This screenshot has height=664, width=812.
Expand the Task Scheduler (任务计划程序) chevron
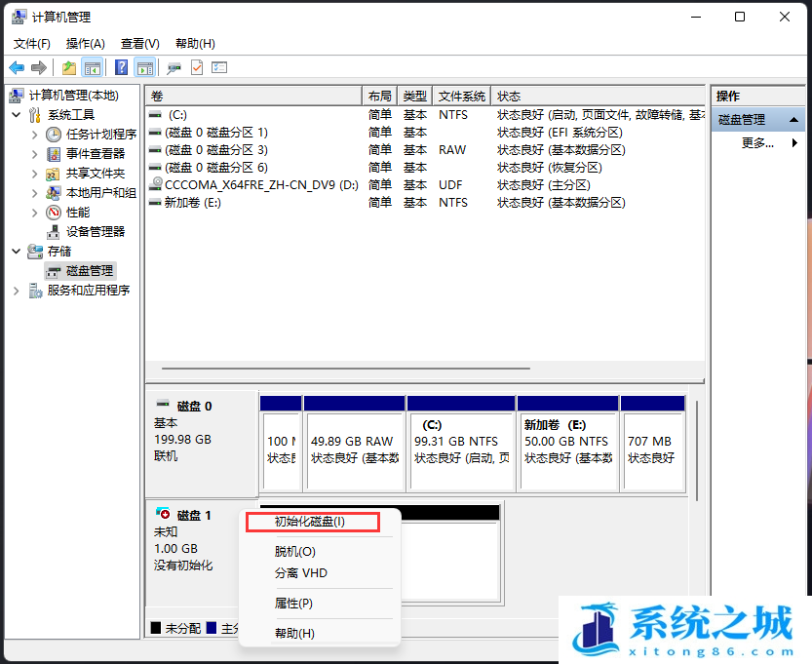[34, 135]
